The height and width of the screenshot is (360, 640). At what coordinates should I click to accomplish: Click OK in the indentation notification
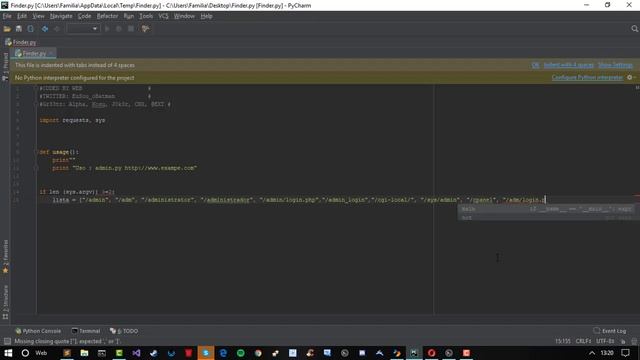click(535, 65)
